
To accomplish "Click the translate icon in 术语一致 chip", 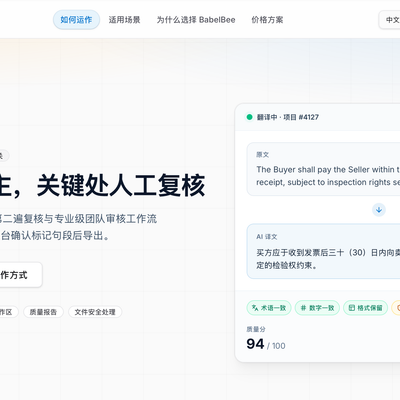I will click(x=255, y=308).
